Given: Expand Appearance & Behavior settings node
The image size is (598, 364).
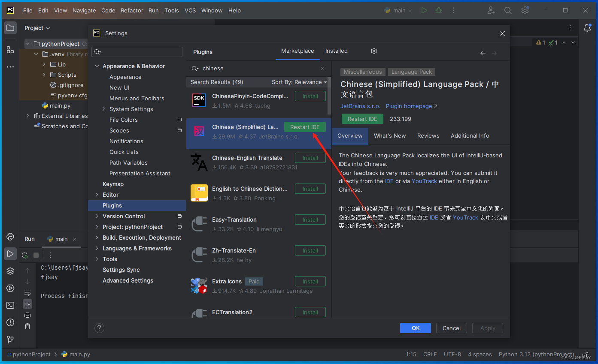Looking at the screenshot, I should [97, 66].
